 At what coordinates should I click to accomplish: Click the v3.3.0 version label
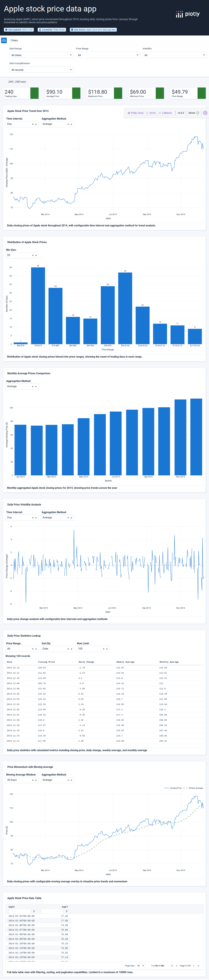[x=181, y=113]
